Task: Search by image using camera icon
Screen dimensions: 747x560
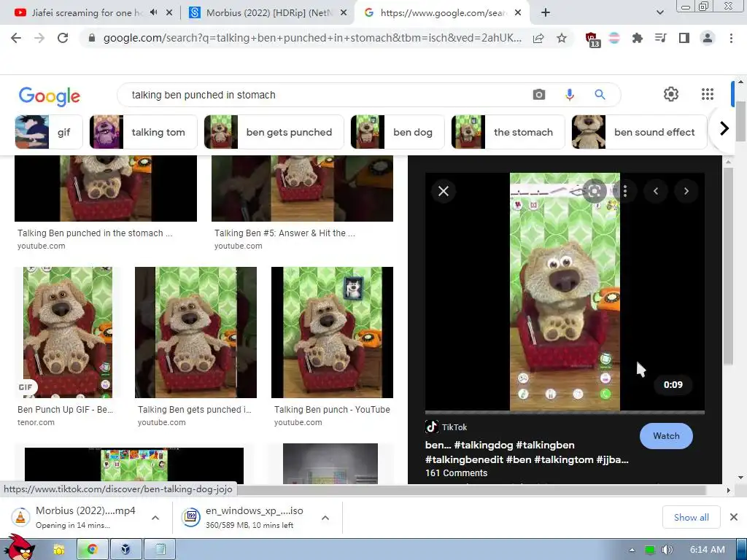Action: tap(539, 95)
